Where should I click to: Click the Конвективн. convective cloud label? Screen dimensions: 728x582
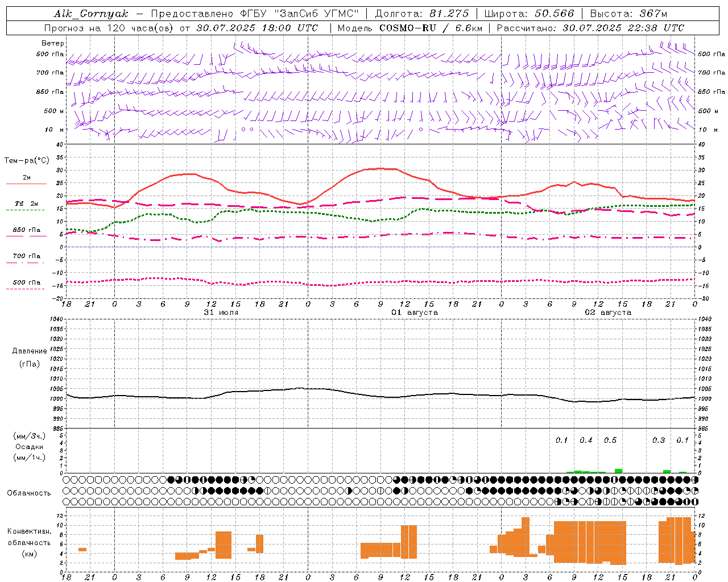[x=30, y=531]
